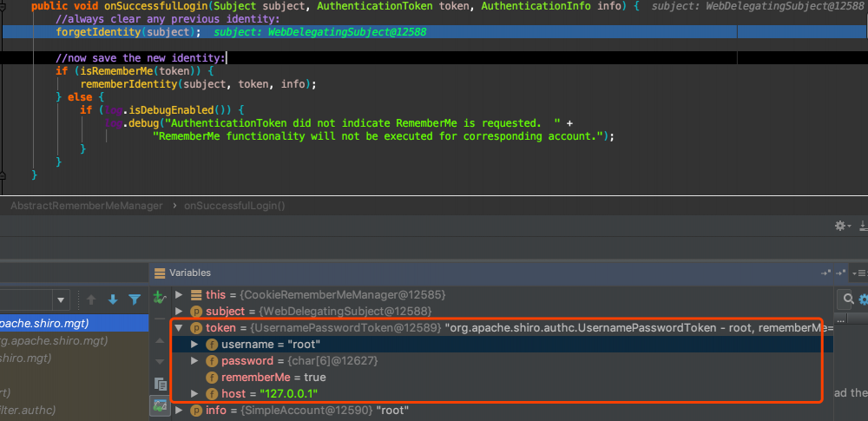Click the forgetIdentity(subject) call in code
This screenshot has height=421, width=868.
(x=128, y=32)
